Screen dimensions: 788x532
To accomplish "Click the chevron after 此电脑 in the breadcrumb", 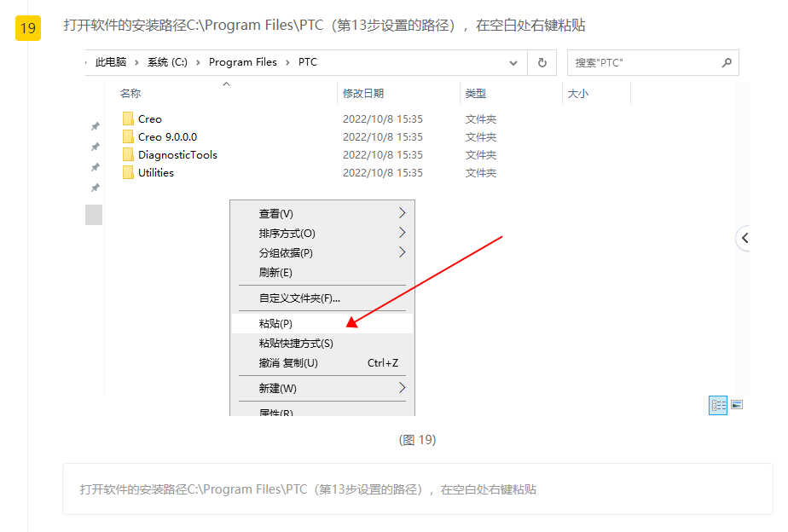I will pyautogui.click(x=136, y=62).
